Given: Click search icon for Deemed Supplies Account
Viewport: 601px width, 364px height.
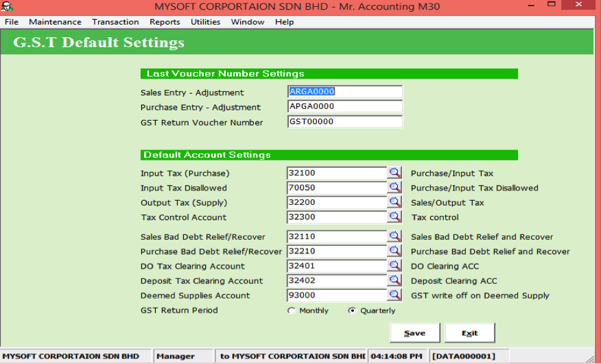Looking at the screenshot, I should (395, 295).
